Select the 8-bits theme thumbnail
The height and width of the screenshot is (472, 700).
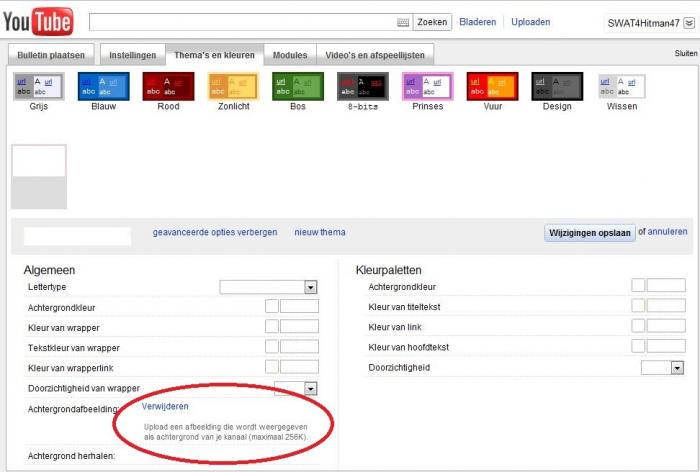point(362,86)
